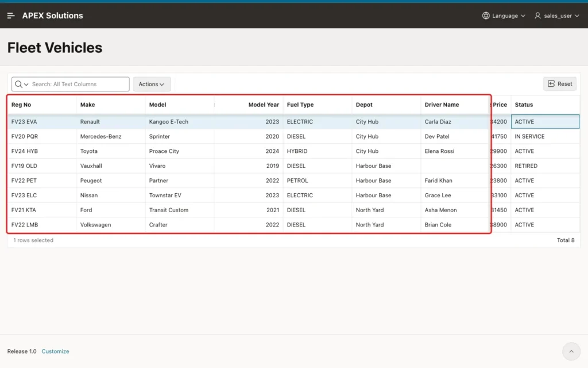Click the PETROL fuel type cell
The image size is (588, 368).
pyautogui.click(x=317, y=180)
